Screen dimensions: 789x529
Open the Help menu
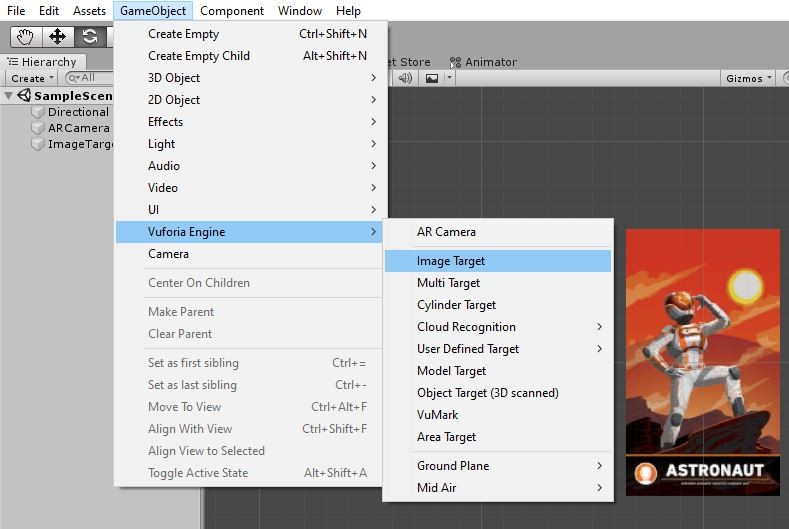pyautogui.click(x=348, y=11)
